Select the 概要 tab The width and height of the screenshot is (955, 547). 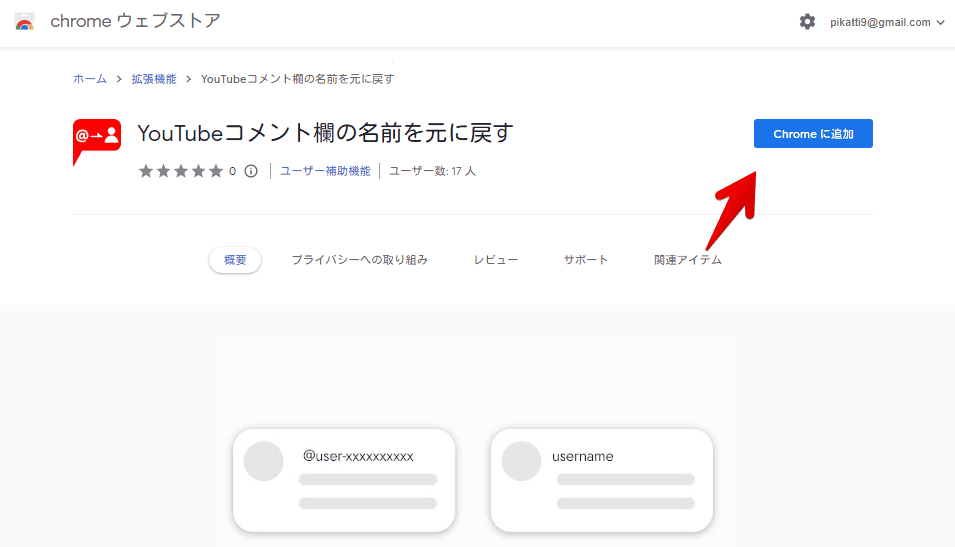235,260
